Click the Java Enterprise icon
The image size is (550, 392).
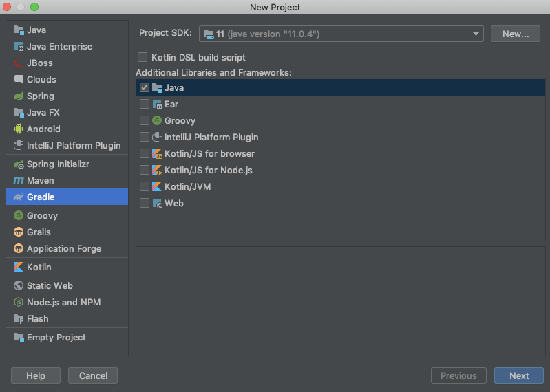(19, 47)
